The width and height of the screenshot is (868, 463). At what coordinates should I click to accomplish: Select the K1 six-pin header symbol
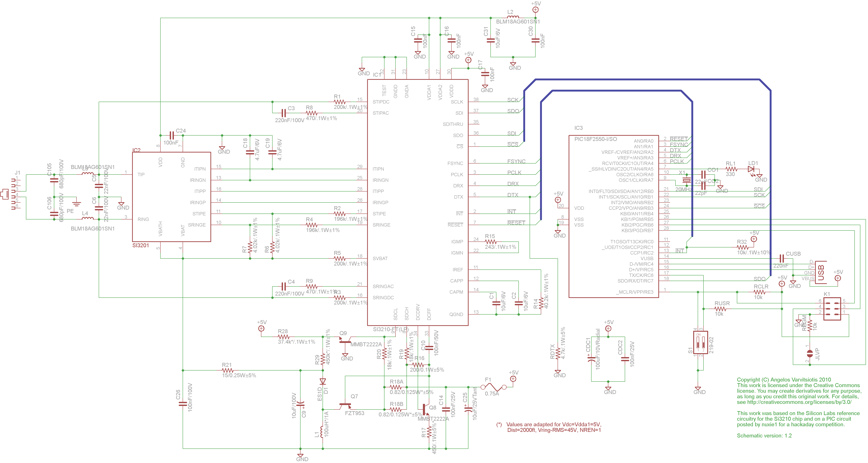point(832,308)
